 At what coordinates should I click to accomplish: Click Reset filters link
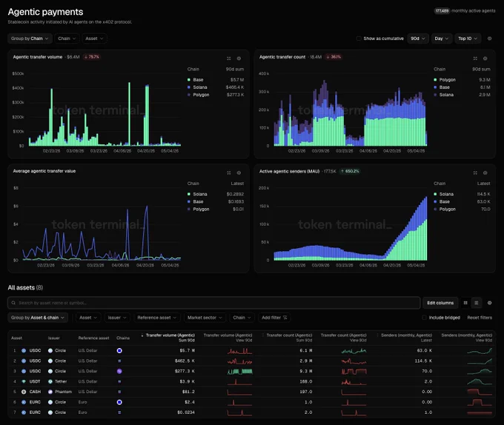[480, 318]
